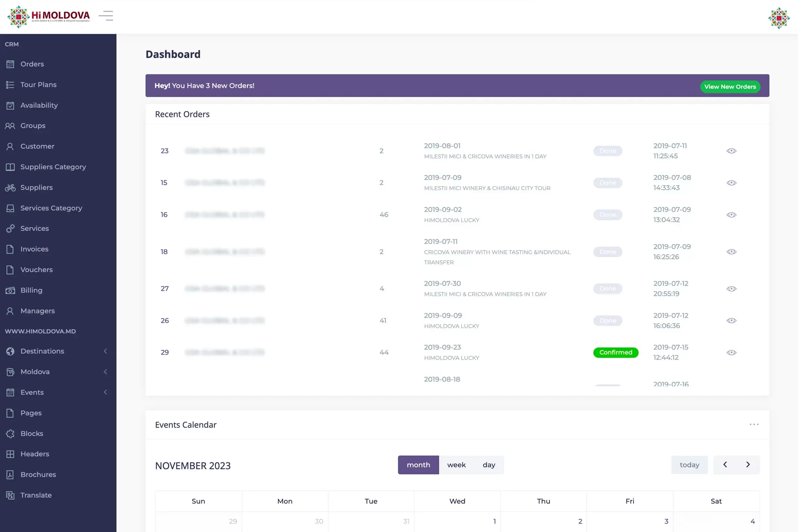The width and height of the screenshot is (798, 532).
Task: Click eye icon for order 16
Action: click(x=731, y=215)
